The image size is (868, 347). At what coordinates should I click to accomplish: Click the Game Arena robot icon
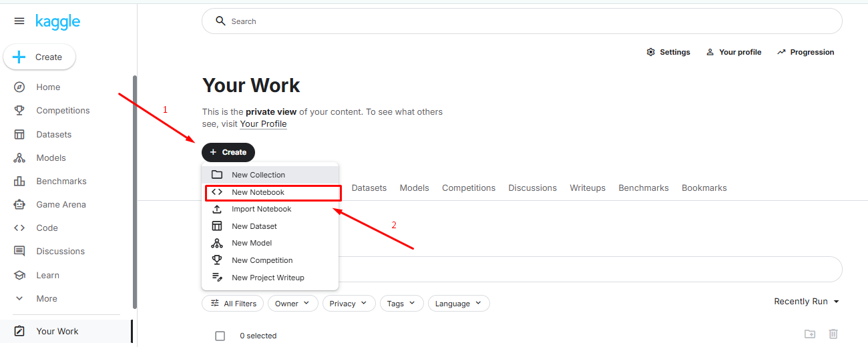[19, 205]
